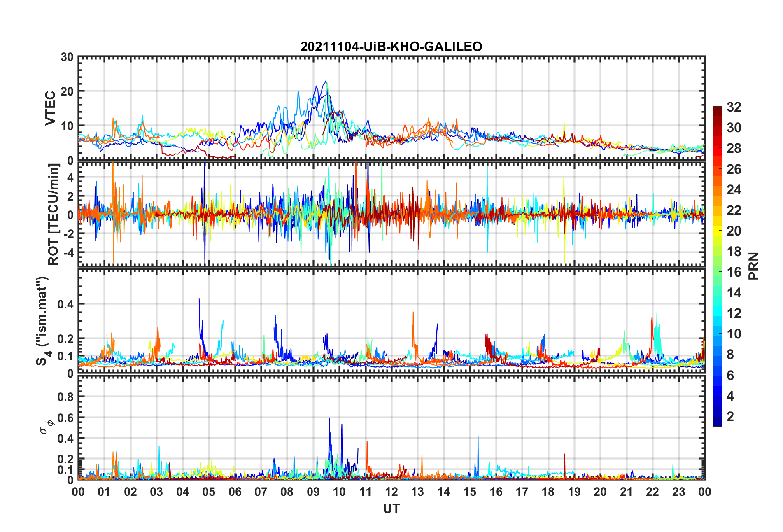Click VTEC axis tick value 30

pyautogui.click(x=67, y=57)
